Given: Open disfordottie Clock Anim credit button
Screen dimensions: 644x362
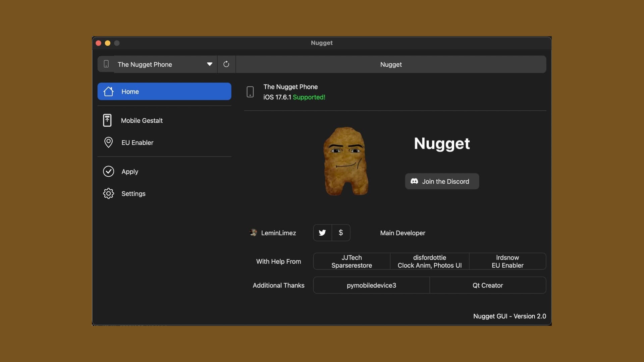Looking at the screenshot, I should coord(429,261).
